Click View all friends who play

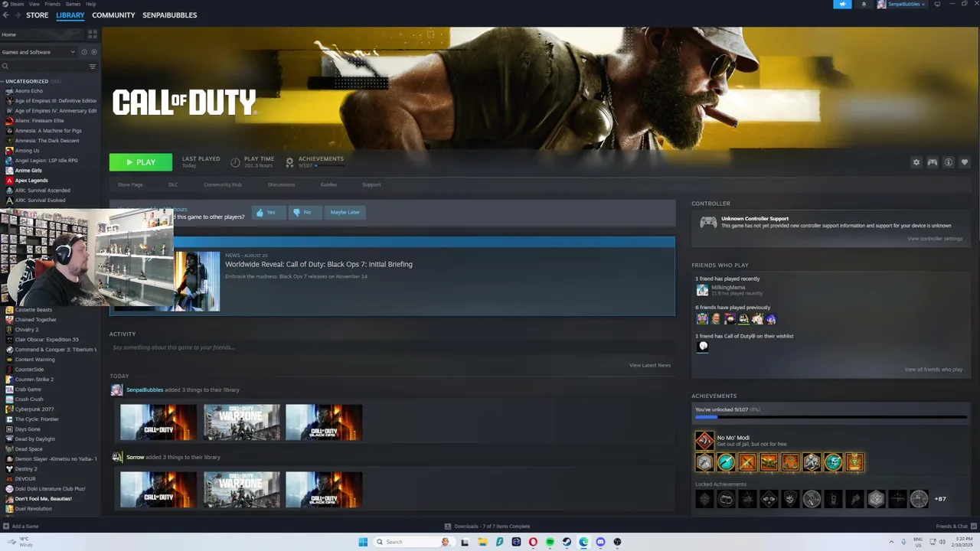933,370
